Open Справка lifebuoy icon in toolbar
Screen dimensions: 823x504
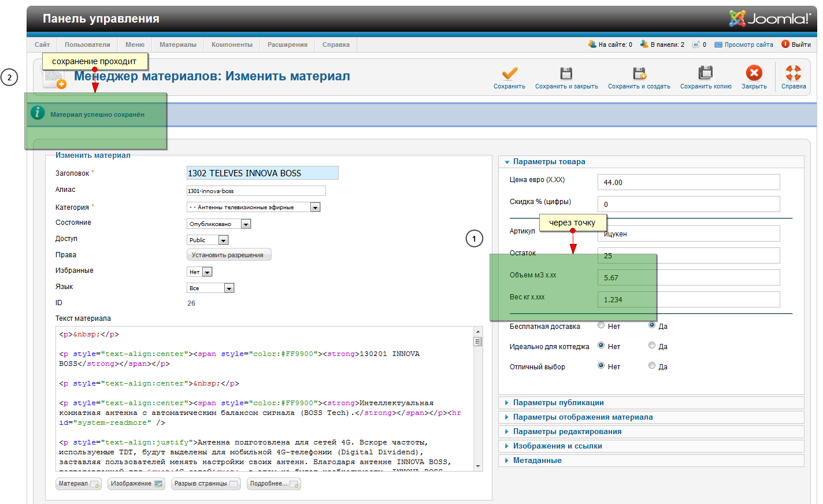click(793, 73)
